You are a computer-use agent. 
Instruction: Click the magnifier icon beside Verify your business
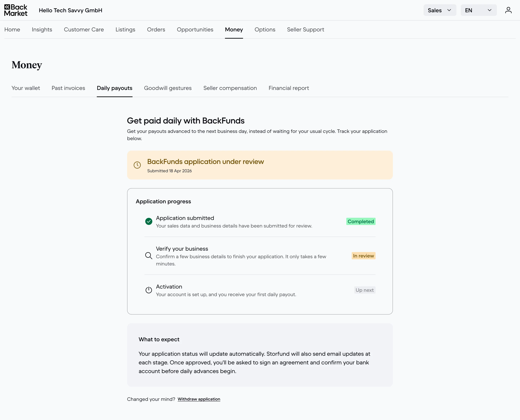149,256
